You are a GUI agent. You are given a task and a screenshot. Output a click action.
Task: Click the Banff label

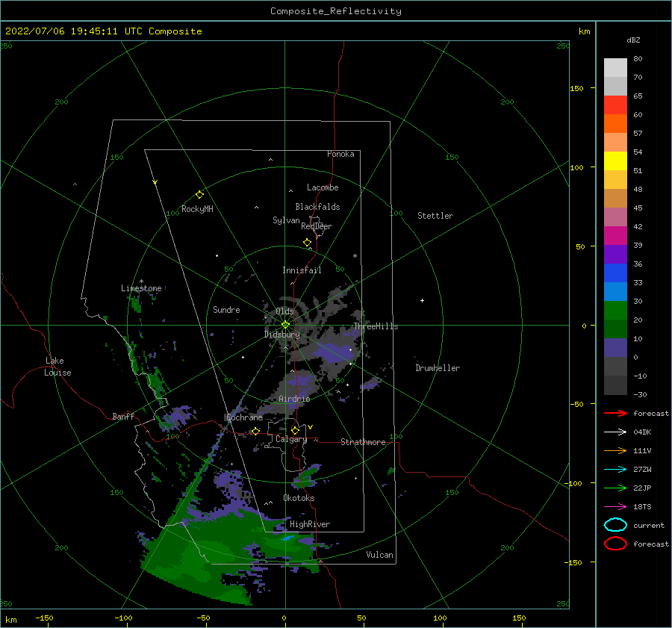click(x=123, y=417)
